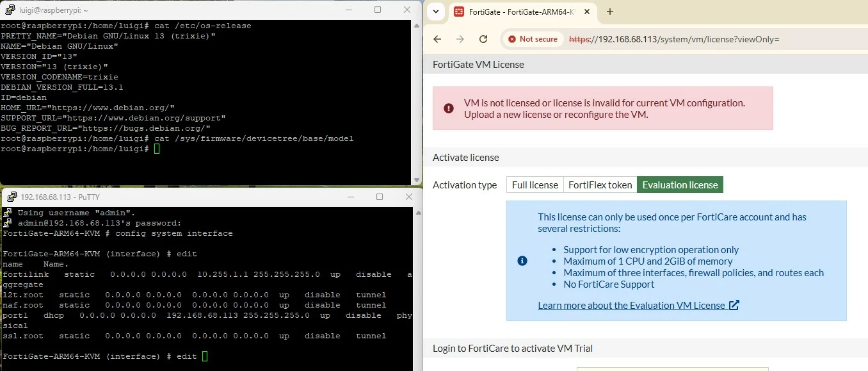This screenshot has width=868, height=371.
Task: Click the 'VM is not licensed' warning text
Action: (x=604, y=109)
